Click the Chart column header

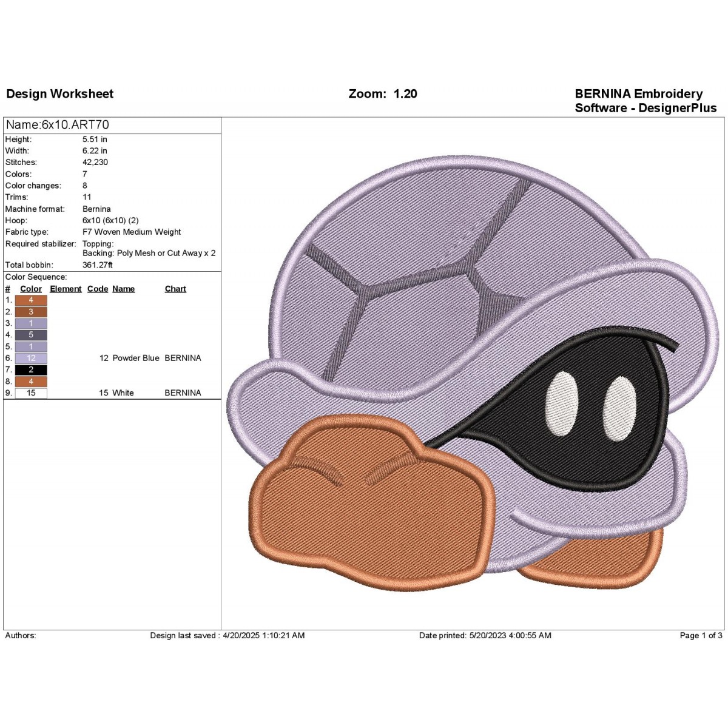click(x=175, y=289)
